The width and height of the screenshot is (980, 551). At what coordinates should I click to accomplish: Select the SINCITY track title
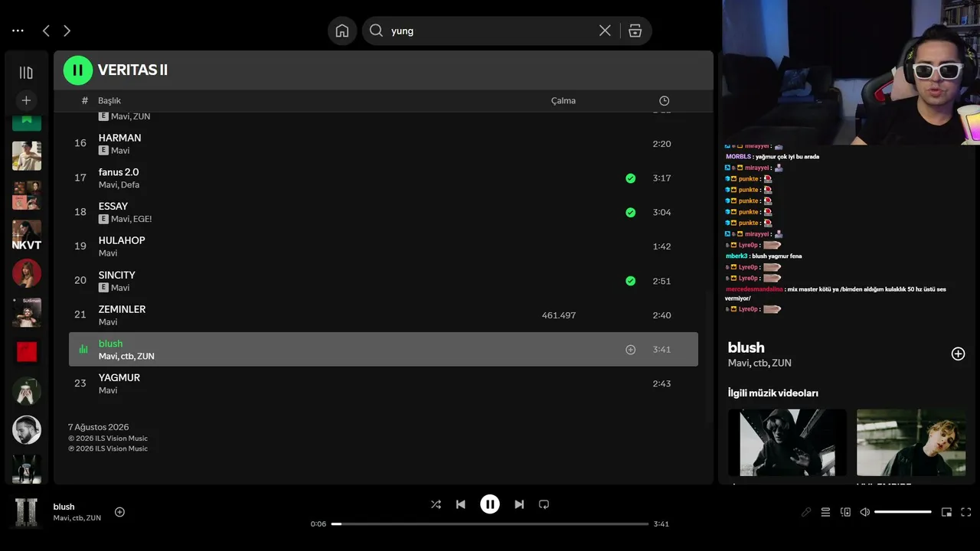tap(117, 275)
